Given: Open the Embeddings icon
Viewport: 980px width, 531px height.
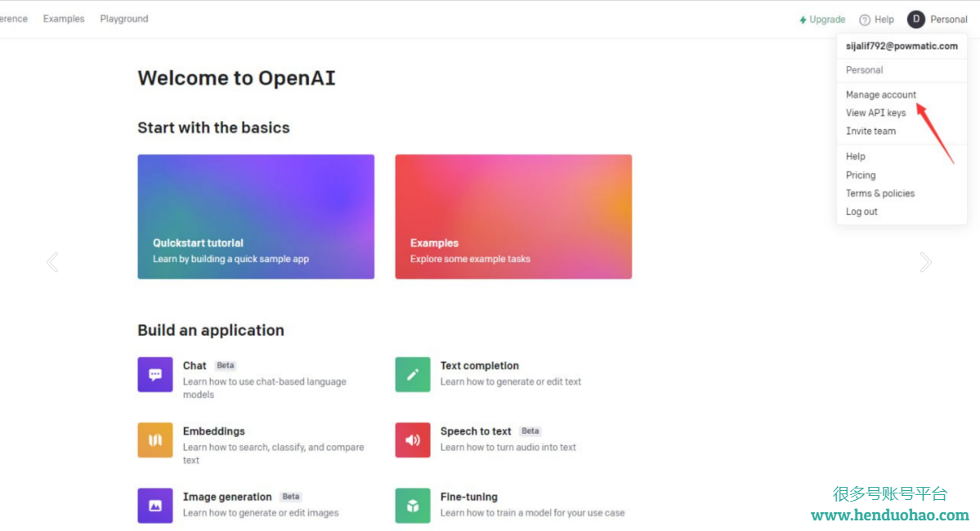Looking at the screenshot, I should coord(155,440).
